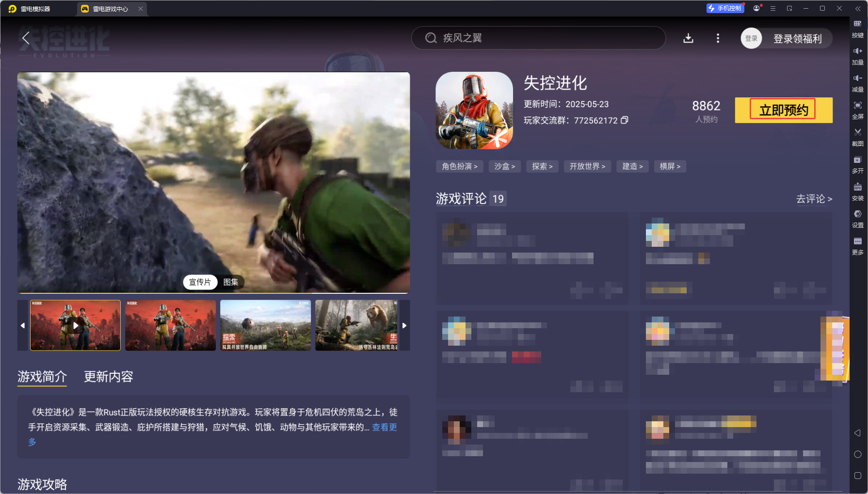Open the 更新内容 tab
The width and height of the screenshot is (868, 494).
pyautogui.click(x=109, y=377)
